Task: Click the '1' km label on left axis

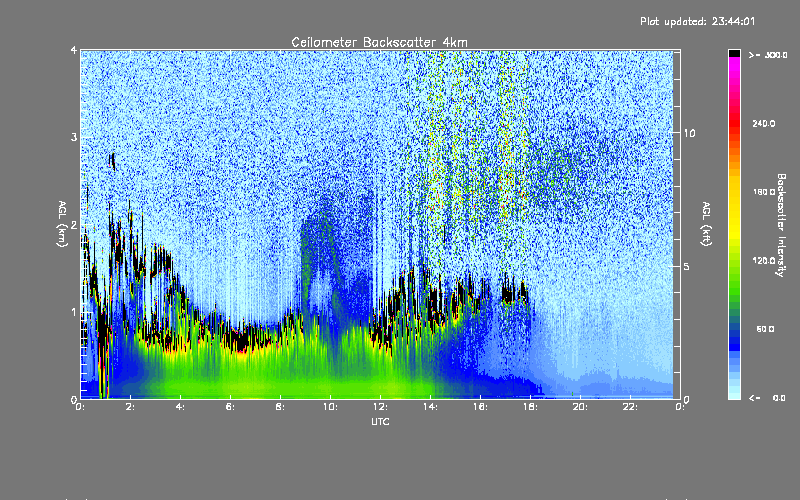Action: tap(74, 312)
